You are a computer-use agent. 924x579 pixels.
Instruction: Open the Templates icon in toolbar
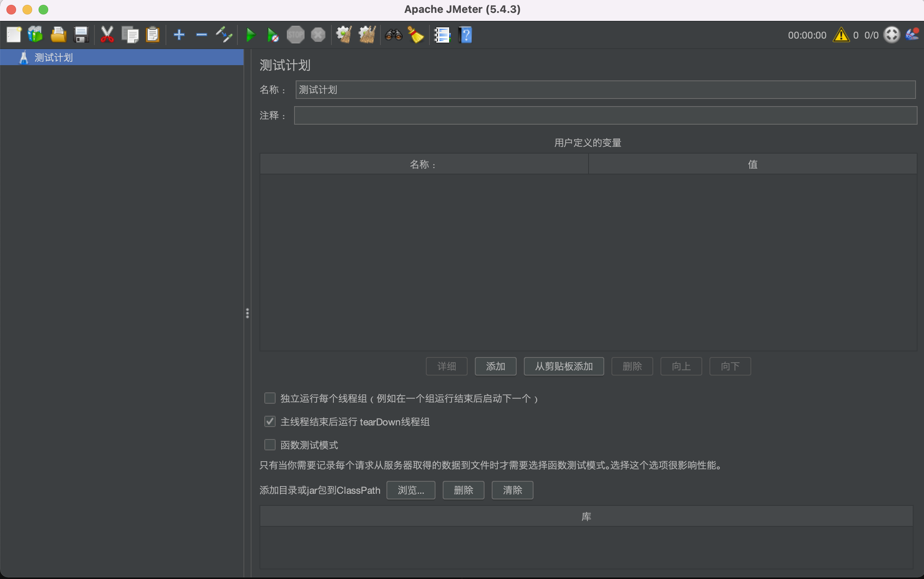(x=35, y=35)
